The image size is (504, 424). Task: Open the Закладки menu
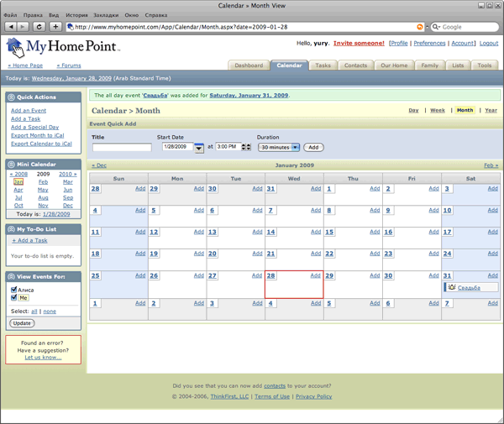pos(106,15)
